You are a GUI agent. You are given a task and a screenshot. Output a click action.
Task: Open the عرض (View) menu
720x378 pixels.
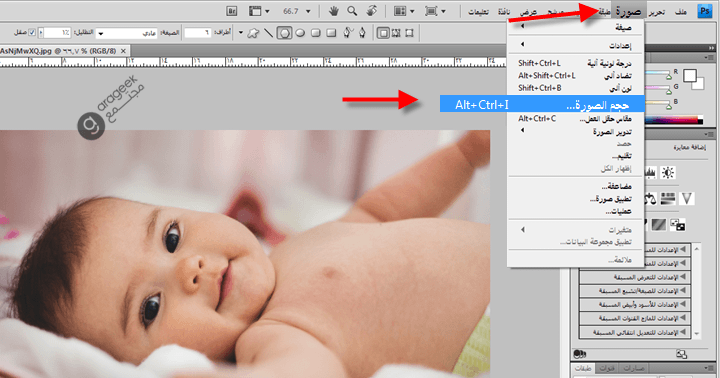tap(528, 12)
